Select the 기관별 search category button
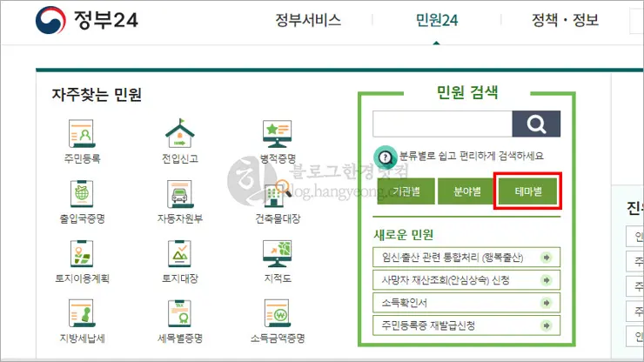 [406, 191]
